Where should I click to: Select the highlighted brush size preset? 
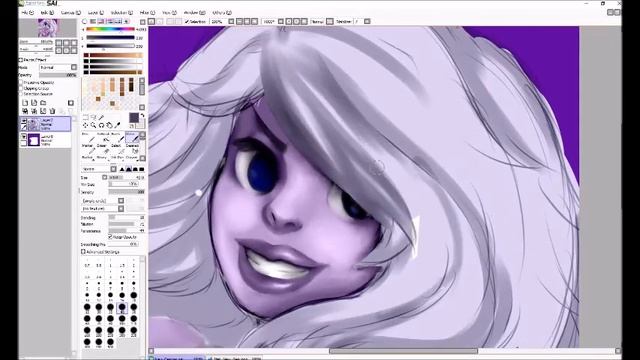122,308
